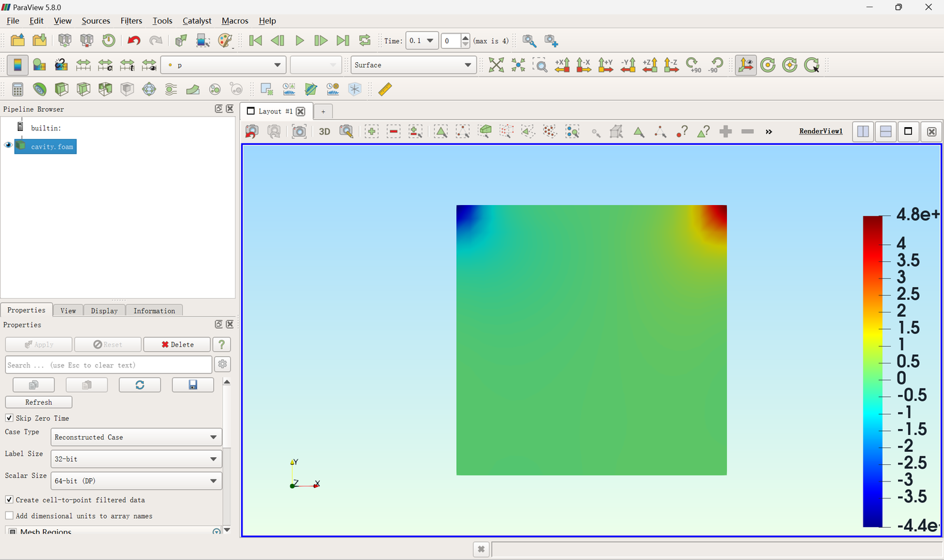Split render view horizontally
The width and height of the screenshot is (944, 560).
(863, 132)
